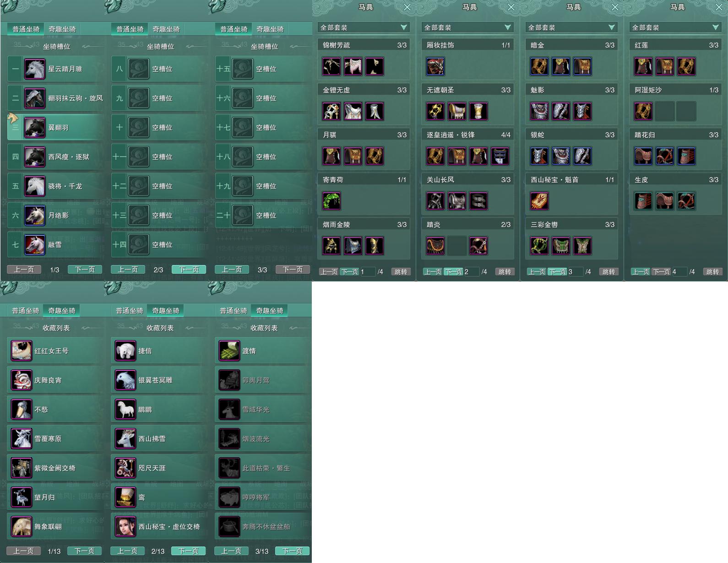
Task: Click page number field showing 4 of 4
Action: (679, 272)
